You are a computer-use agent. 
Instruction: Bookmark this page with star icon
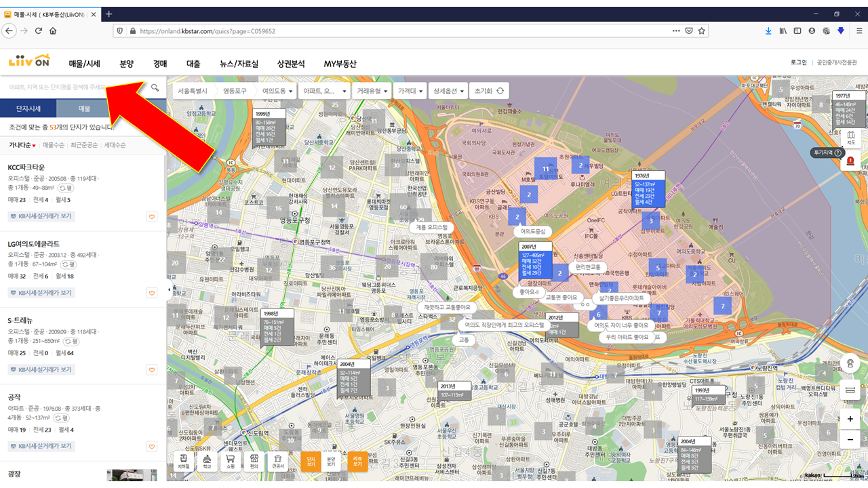click(x=702, y=30)
